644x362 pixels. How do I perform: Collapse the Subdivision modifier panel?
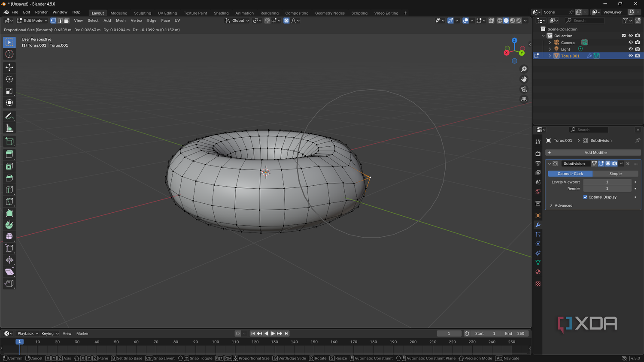pos(550,163)
